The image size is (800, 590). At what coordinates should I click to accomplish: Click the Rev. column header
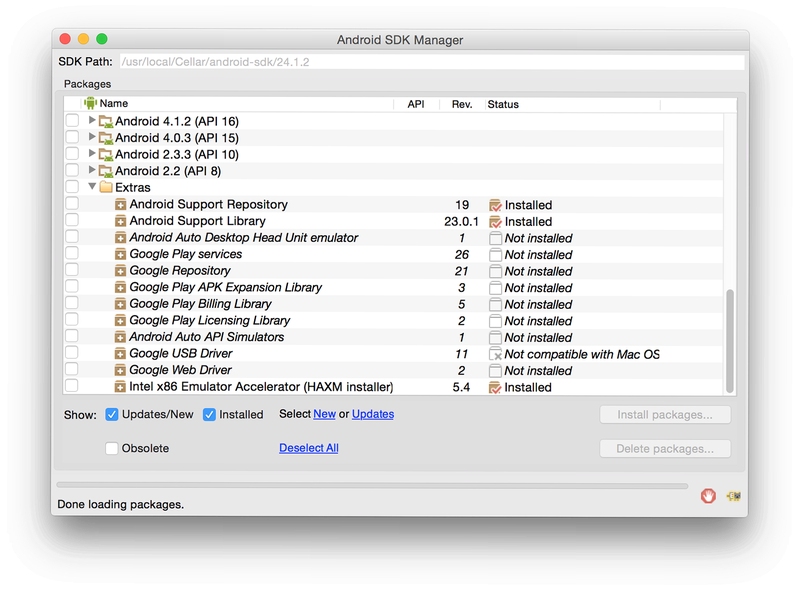[x=462, y=104]
